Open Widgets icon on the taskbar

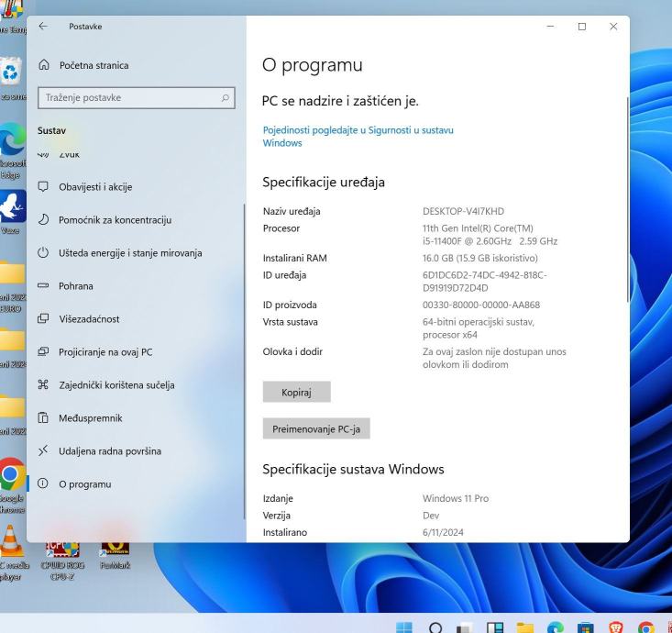pos(495,627)
